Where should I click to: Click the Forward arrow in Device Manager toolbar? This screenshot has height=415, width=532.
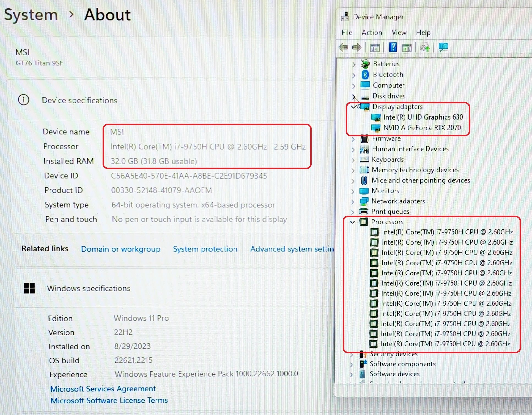(357, 48)
